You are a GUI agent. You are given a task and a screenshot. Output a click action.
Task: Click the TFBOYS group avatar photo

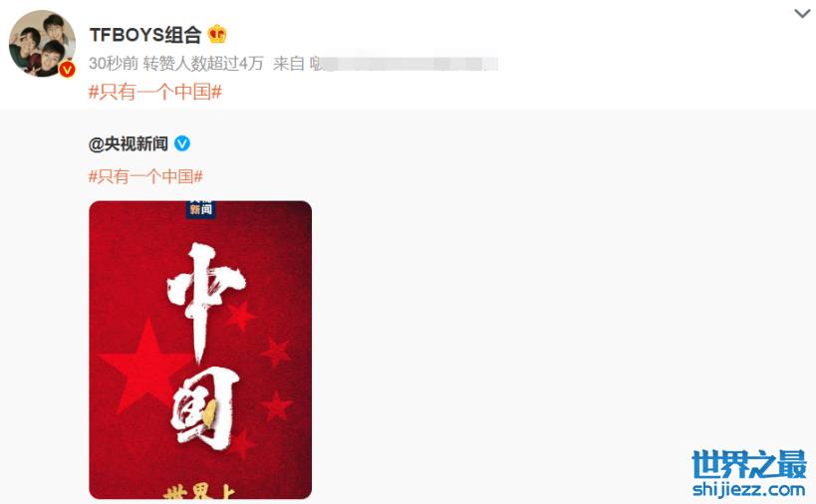(42, 43)
